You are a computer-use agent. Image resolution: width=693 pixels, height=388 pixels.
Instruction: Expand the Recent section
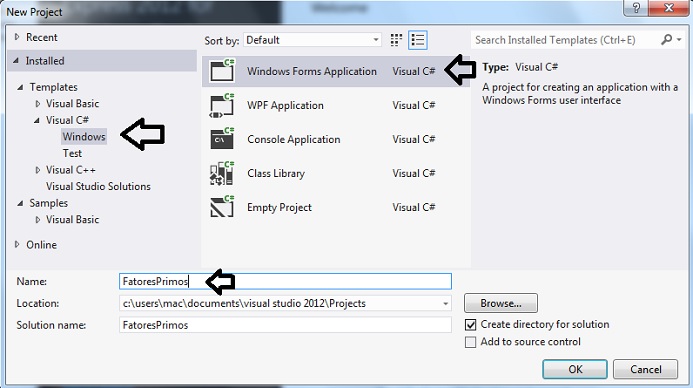pyautogui.click(x=17, y=37)
